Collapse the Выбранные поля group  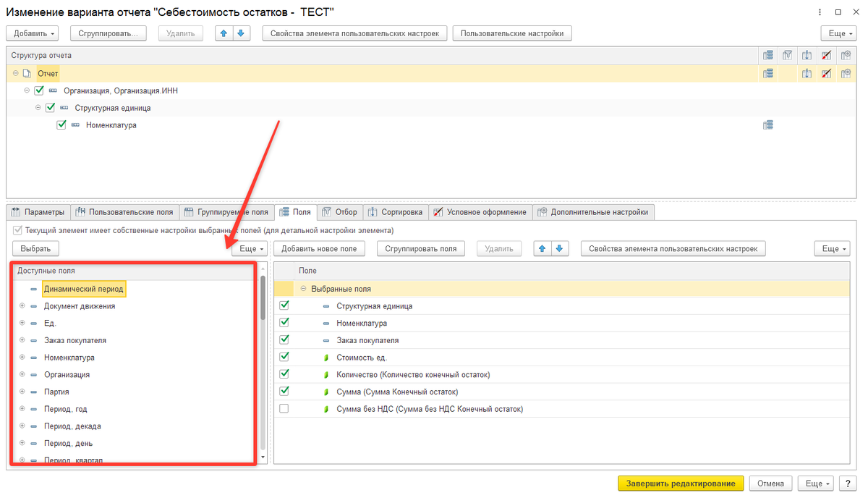[x=303, y=289]
